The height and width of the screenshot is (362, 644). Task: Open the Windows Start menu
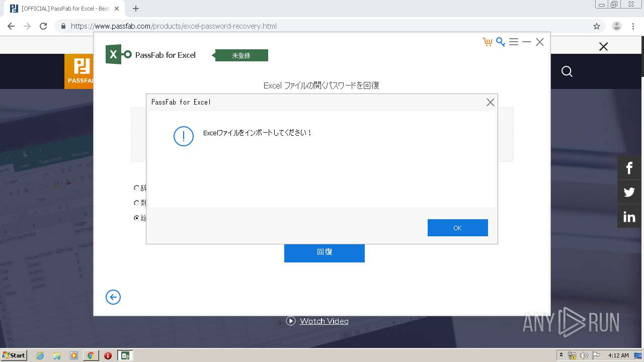click(x=14, y=355)
